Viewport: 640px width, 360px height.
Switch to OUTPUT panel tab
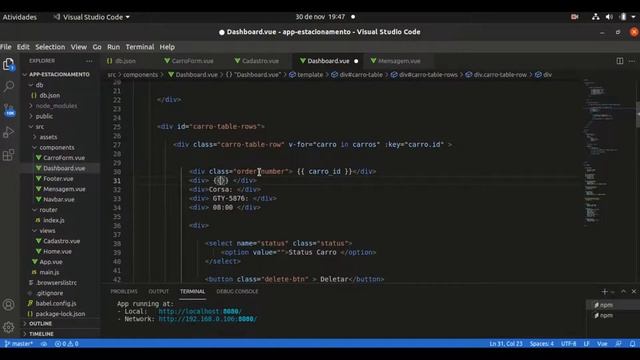[x=158, y=291]
